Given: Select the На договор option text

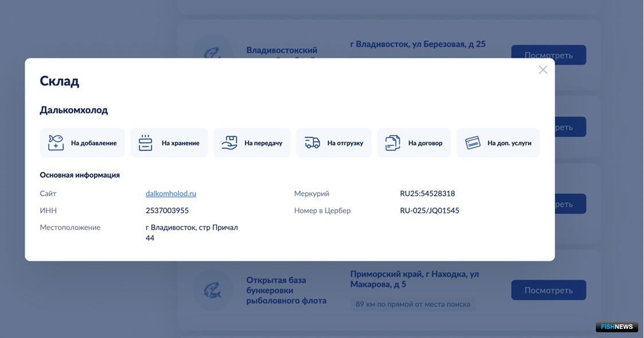Looking at the screenshot, I should coord(425,143).
